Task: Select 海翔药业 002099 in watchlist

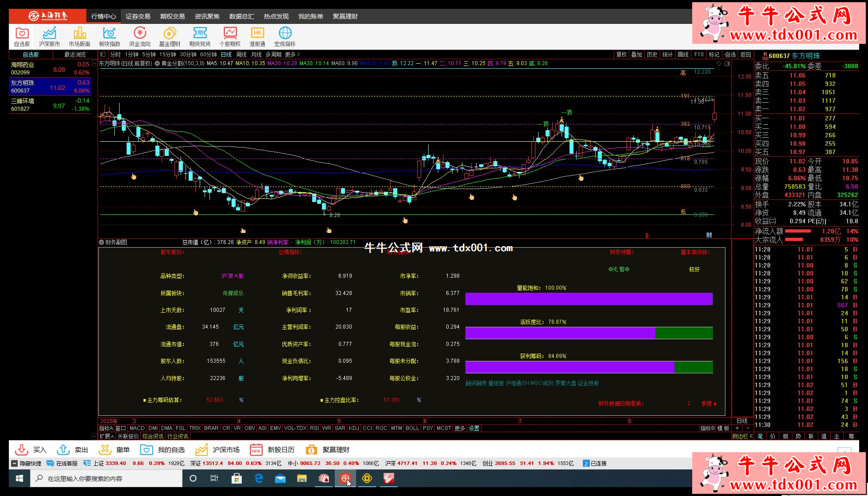Action: 50,68
